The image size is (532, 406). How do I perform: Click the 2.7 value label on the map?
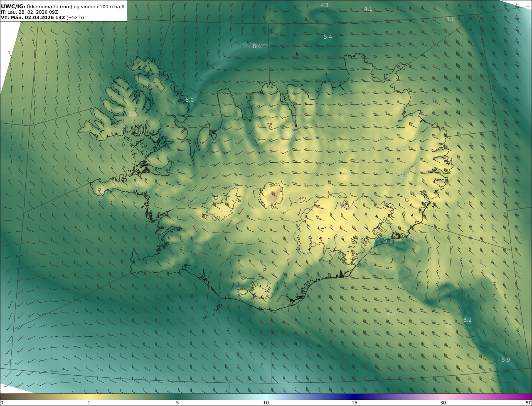[x=22, y=39]
